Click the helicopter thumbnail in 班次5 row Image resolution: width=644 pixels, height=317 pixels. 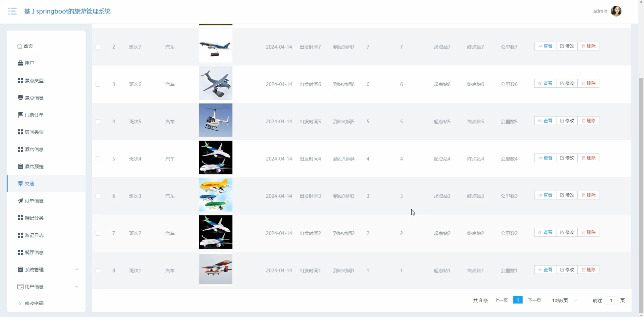tap(216, 120)
